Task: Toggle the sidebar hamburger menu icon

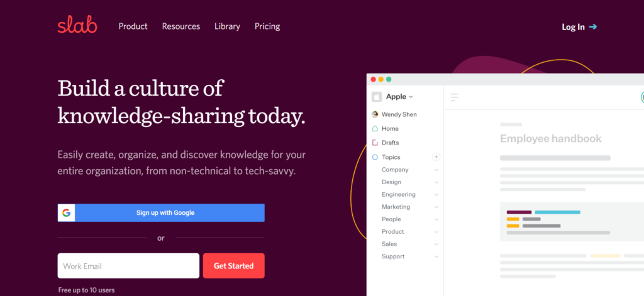Action: click(x=454, y=97)
